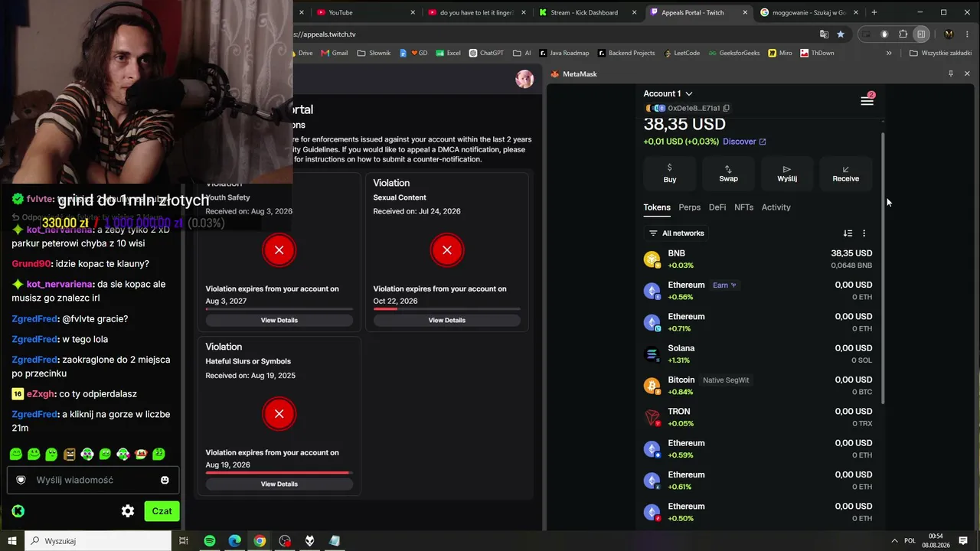Expand the Account 1 selector
The image size is (980, 551).
668,93
